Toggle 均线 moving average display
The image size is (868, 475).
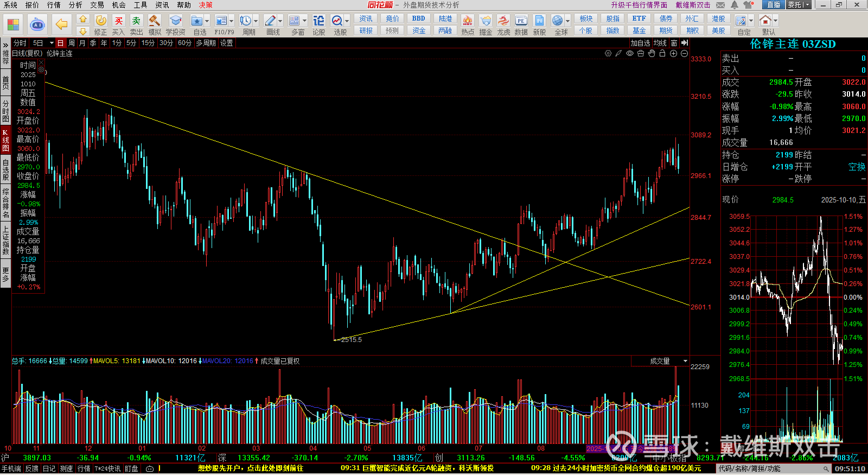[660, 43]
